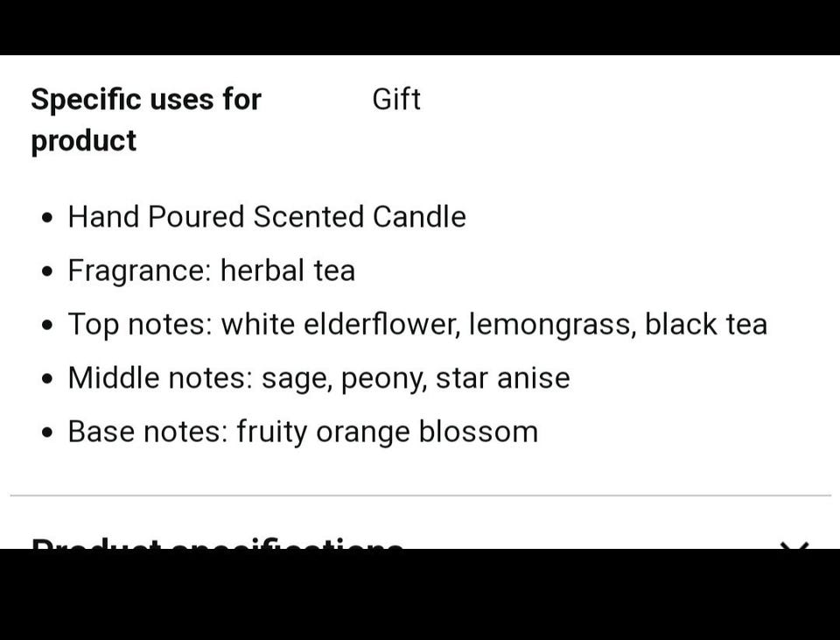Click the bullet point before 'Base notes'

[x=47, y=433]
